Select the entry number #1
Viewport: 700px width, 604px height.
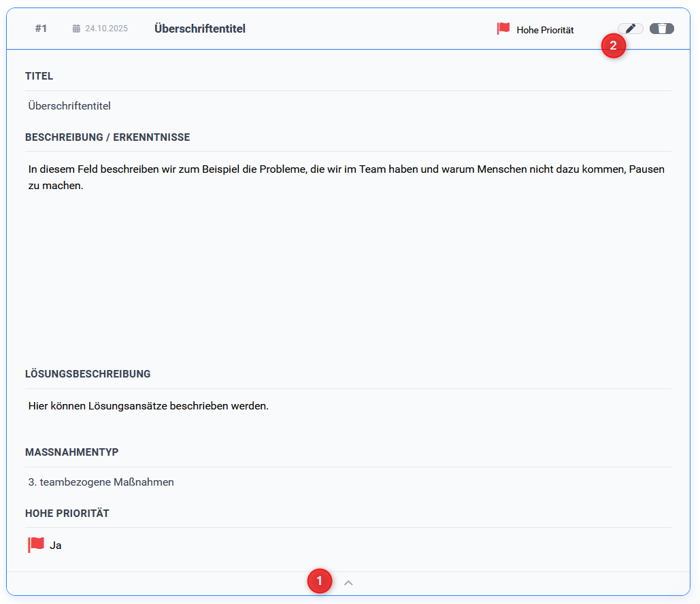[x=41, y=29]
